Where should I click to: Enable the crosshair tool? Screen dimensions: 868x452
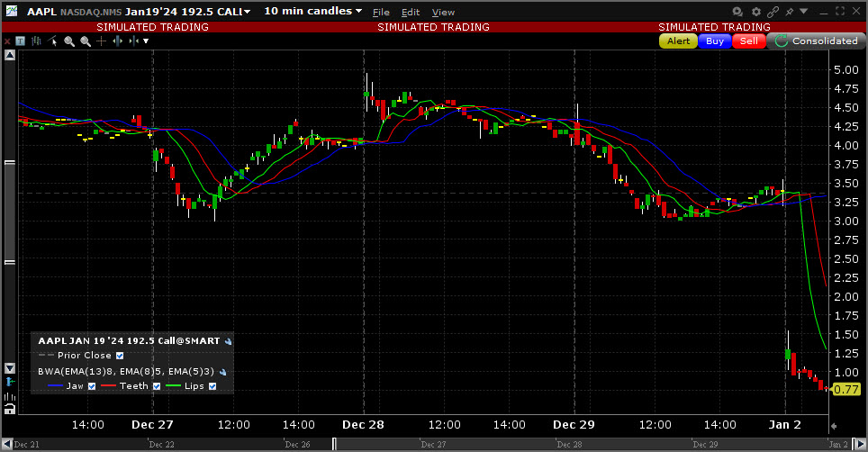(102, 41)
